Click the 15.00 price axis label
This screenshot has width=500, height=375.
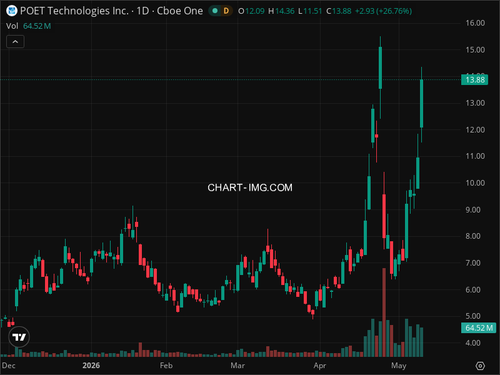click(x=475, y=50)
